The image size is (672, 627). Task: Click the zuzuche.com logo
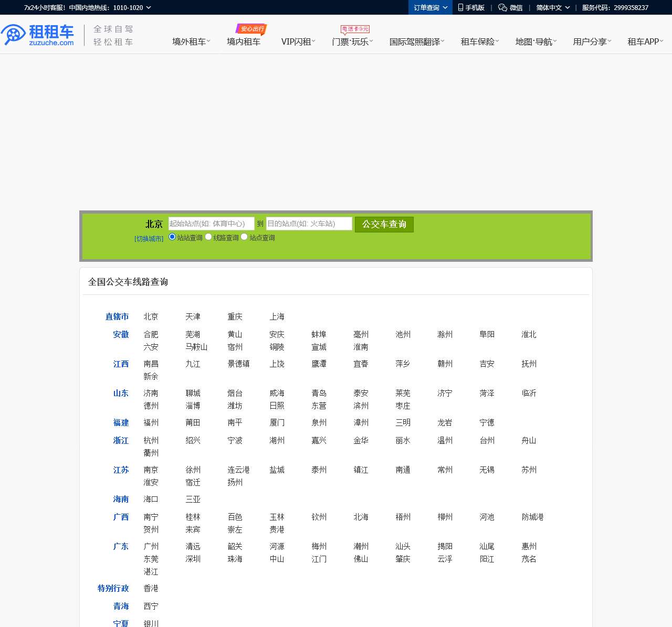click(x=38, y=34)
